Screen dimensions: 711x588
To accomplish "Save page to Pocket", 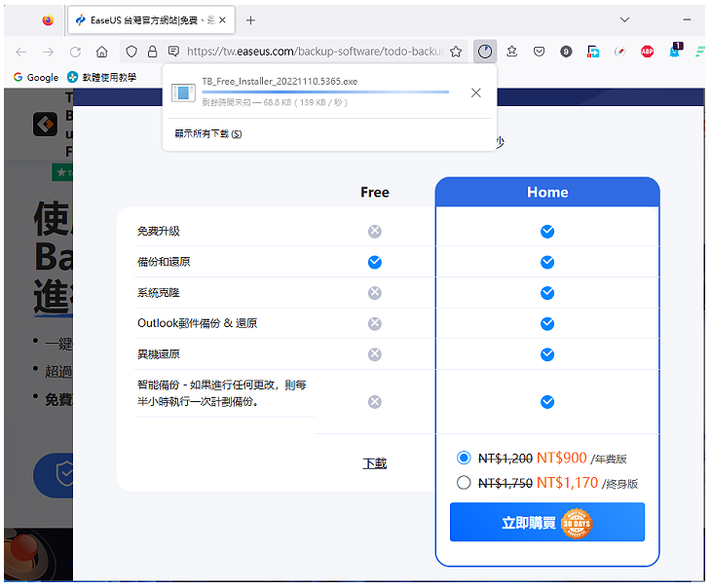I will click(539, 52).
